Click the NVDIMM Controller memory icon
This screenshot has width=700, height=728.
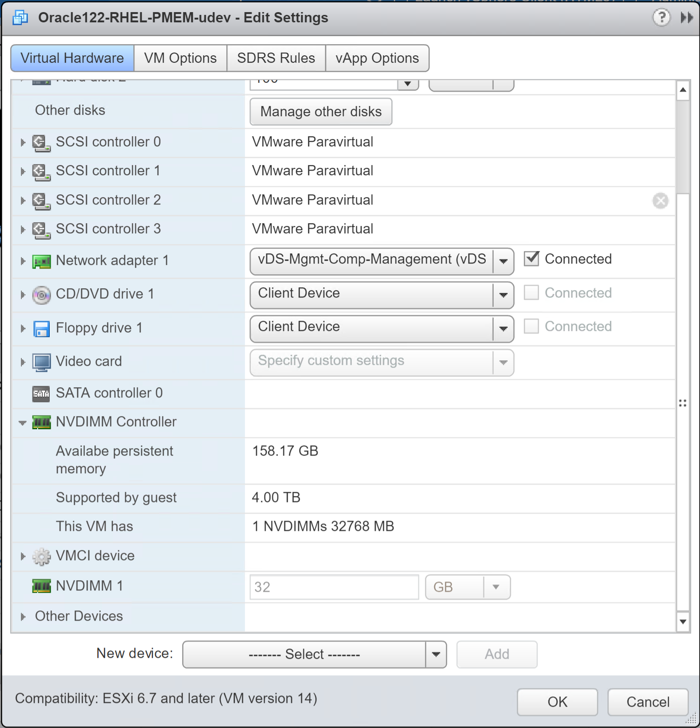(x=41, y=423)
